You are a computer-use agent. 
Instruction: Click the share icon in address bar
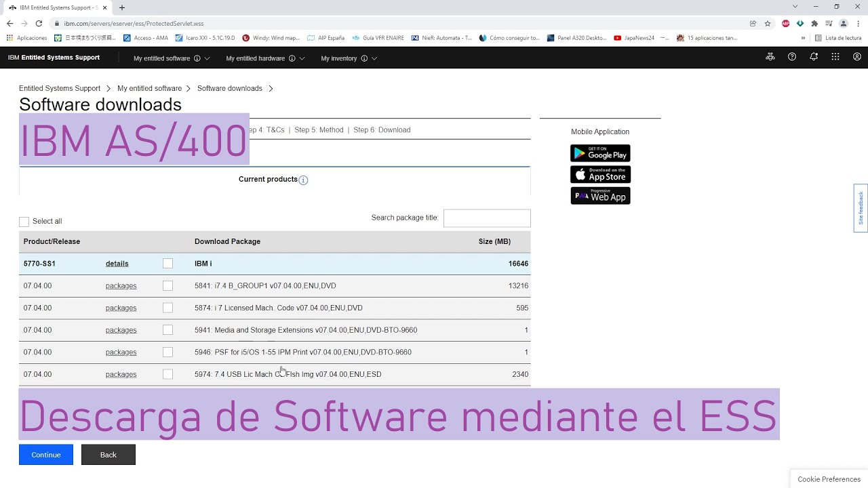(x=753, y=23)
